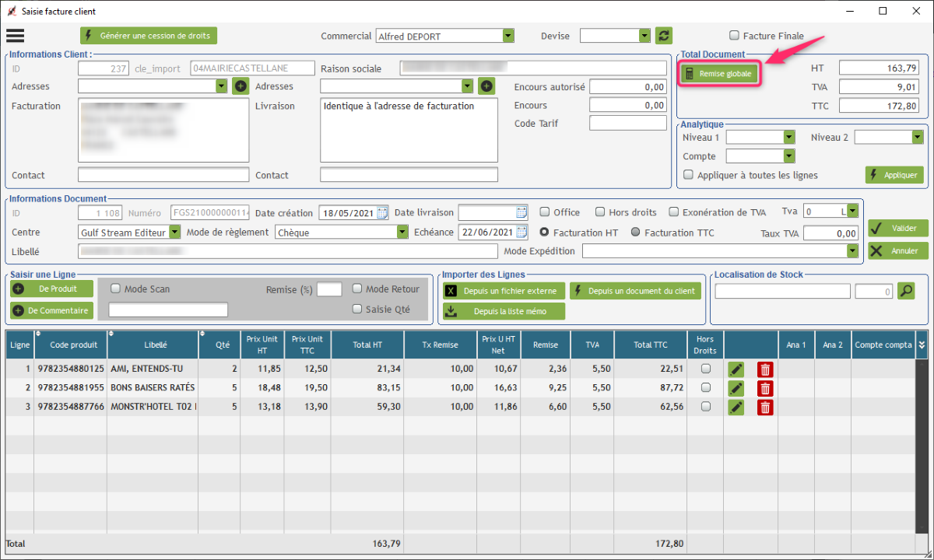This screenshot has height=560, width=934.
Task: Import lines Depuis la liste mémo
Action: click(x=504, y=311)
